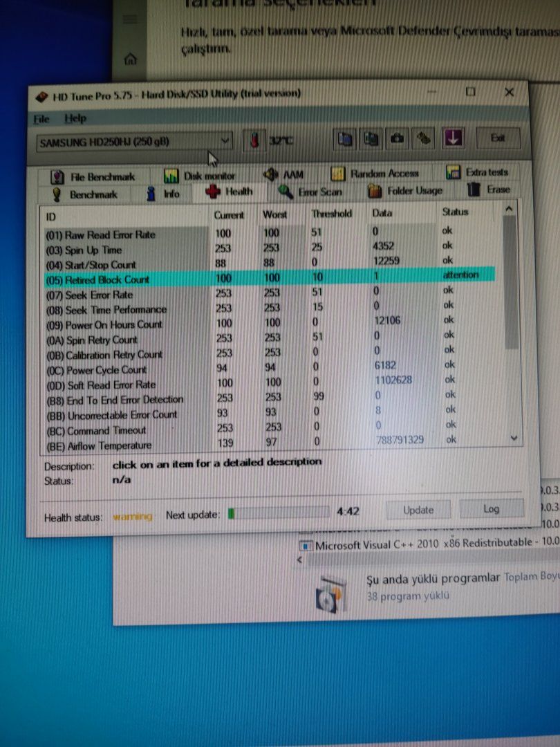
Task: Click the scroll down arrow of health list
Action: 513,439
